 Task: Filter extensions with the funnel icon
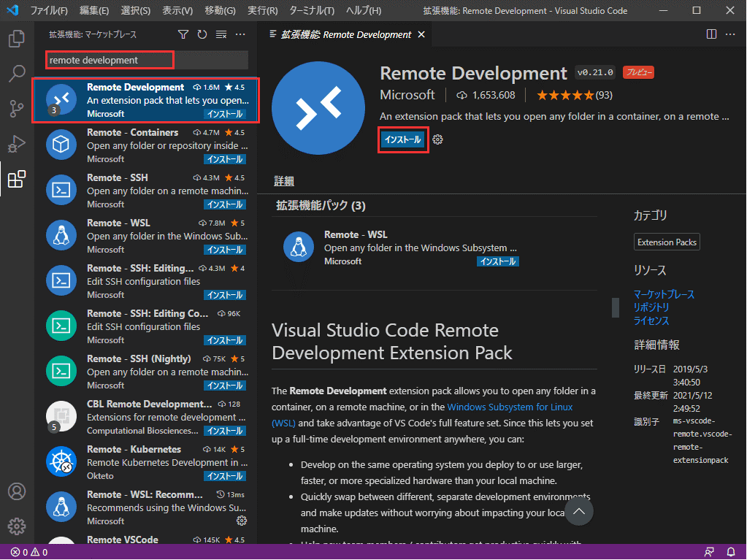(x=183, y=34)
